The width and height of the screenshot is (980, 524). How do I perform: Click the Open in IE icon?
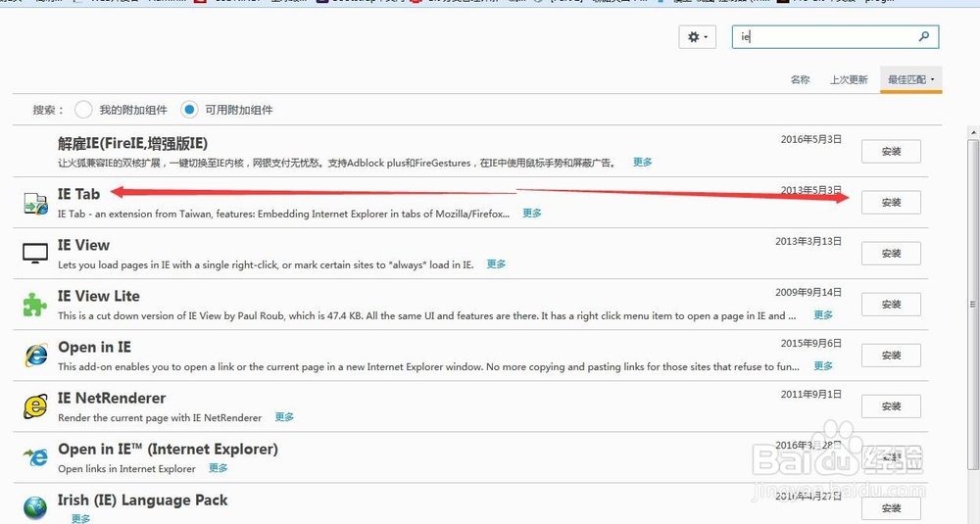click(35, 356)
